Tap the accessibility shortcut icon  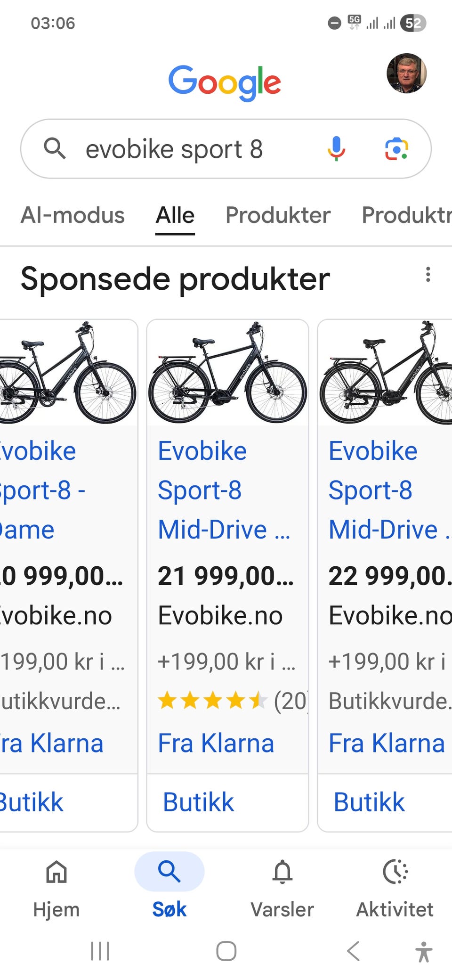click(423, 951)
